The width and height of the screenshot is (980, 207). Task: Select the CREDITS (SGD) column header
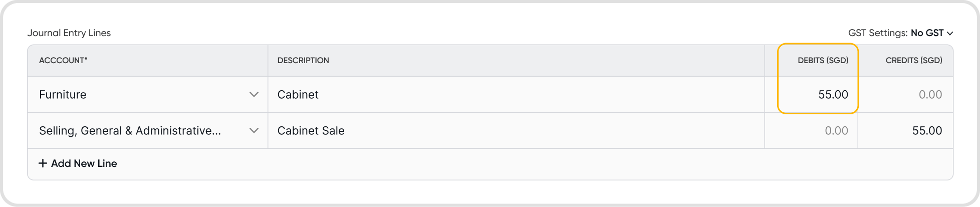pos(913,60)
